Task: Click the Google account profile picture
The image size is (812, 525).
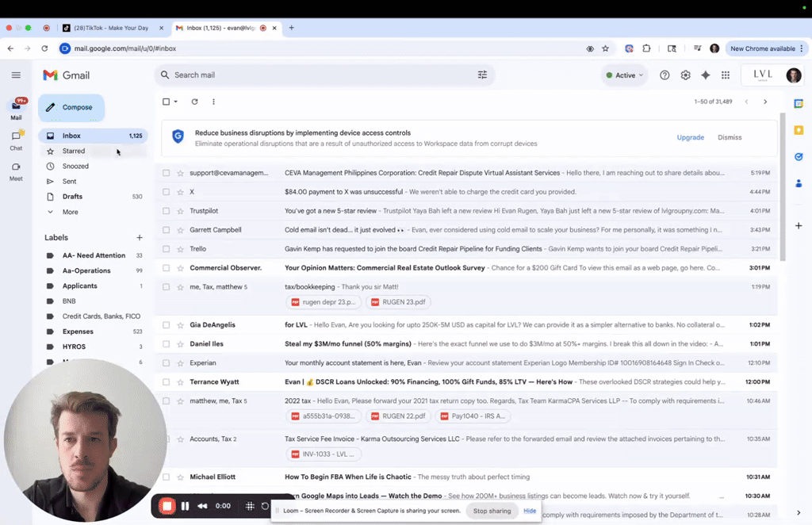Action: click(x=793, y=75)
